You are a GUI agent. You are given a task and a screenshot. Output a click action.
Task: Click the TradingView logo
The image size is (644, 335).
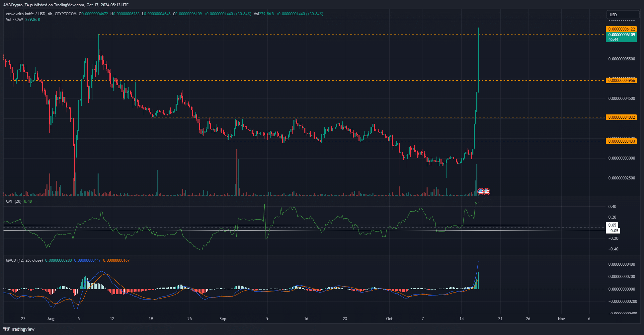click(x=19, y=329)
